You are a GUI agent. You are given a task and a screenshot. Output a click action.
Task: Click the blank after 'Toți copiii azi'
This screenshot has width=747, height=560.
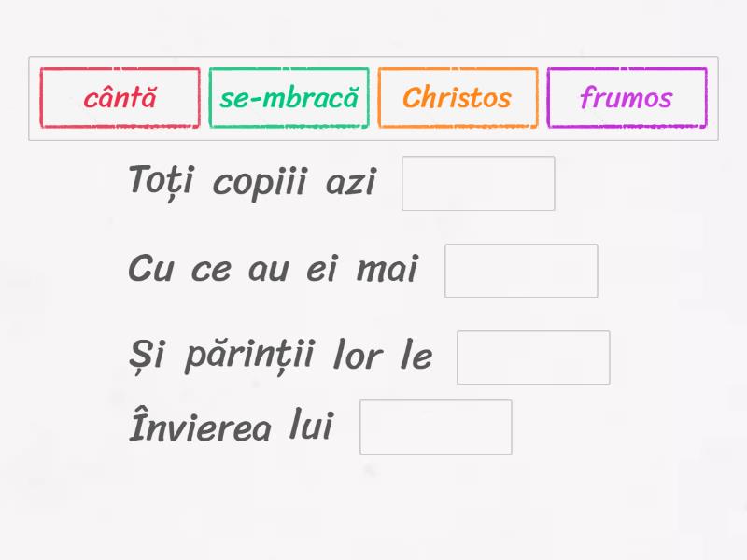pyautogui.click(x=478, y=183)
